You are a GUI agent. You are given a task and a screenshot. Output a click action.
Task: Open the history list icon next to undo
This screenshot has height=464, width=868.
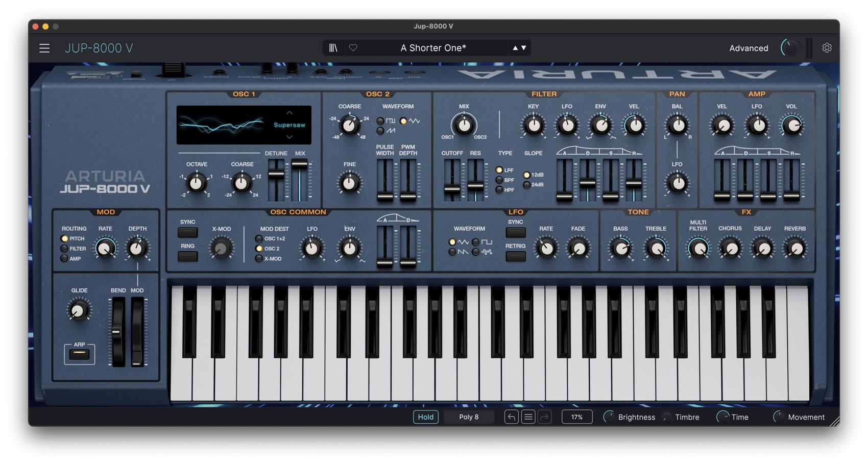pos(528,417)
